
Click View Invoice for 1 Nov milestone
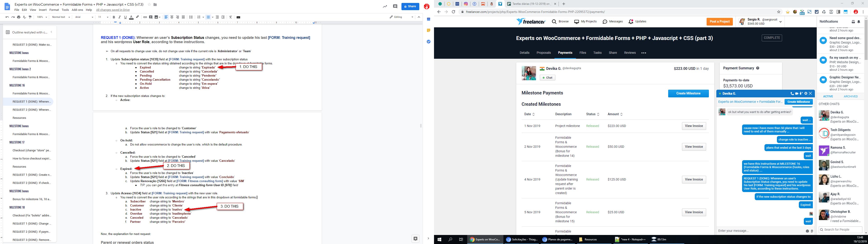693,126
